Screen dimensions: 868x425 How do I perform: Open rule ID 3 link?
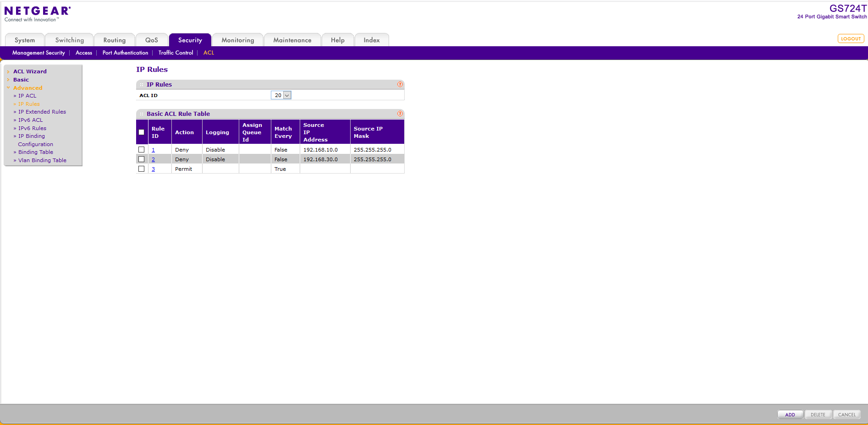point(153,169)
